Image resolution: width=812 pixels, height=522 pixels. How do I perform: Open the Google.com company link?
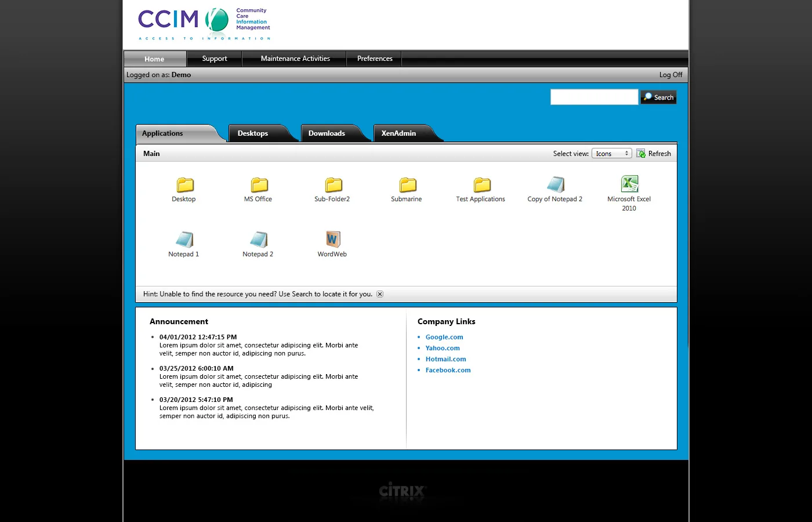point(444,337)
